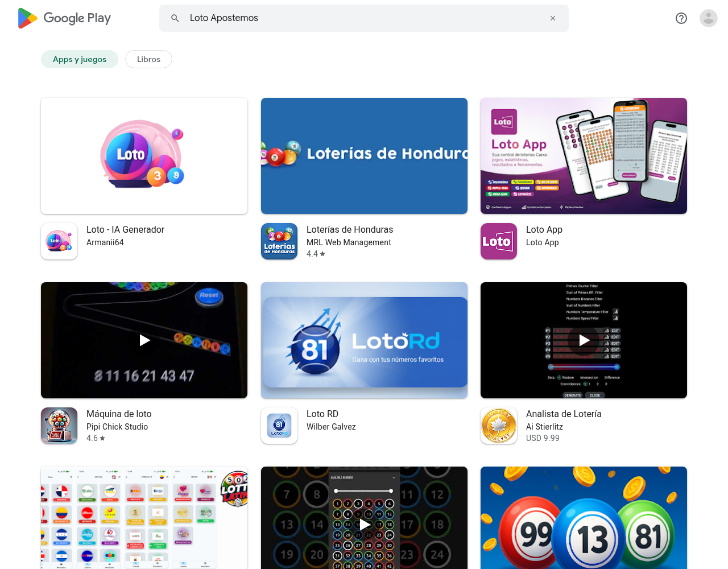Open Máquina de loto app icon

[x=59, y=426]
